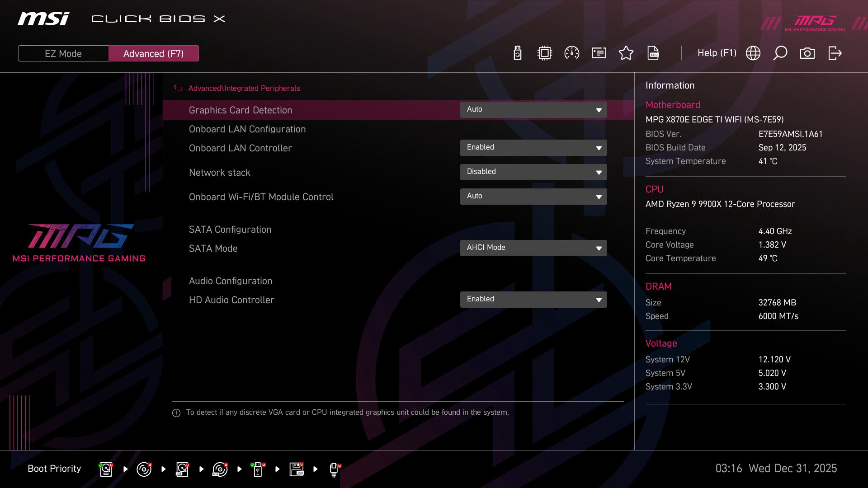The image size is (868, 488).
Task: Click the exit icon to leave BIOS
Action: click(x=834, y=53)
